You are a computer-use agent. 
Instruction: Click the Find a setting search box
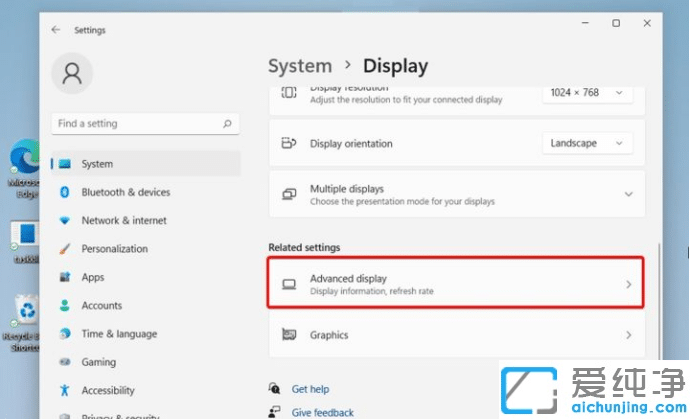pyautogui.click(x=138, y=124)
